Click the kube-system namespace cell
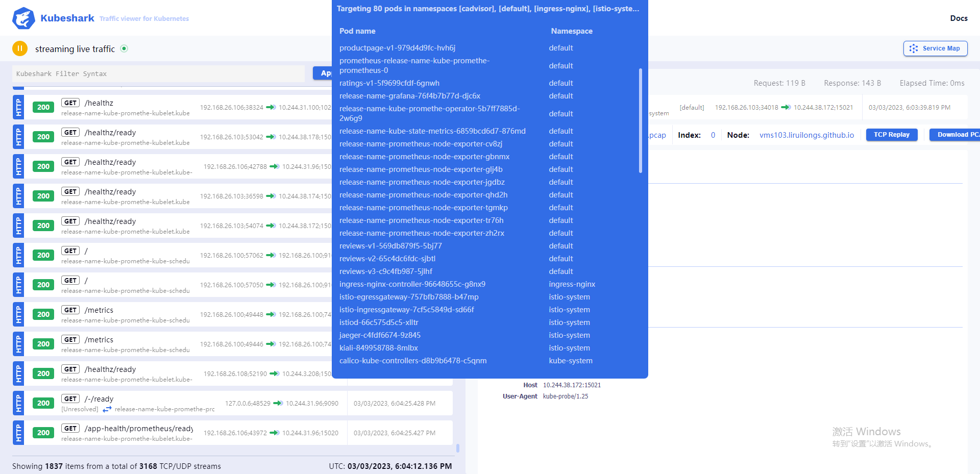Screen dimensions: 980x474 571,361
